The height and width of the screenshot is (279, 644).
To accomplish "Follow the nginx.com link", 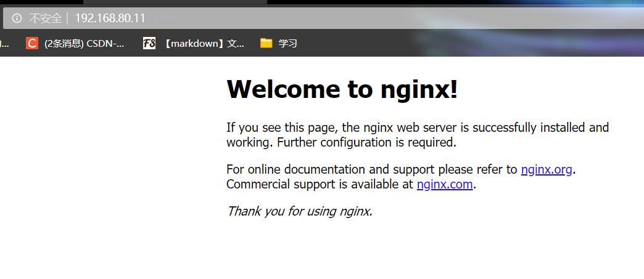I will point(445,184).
